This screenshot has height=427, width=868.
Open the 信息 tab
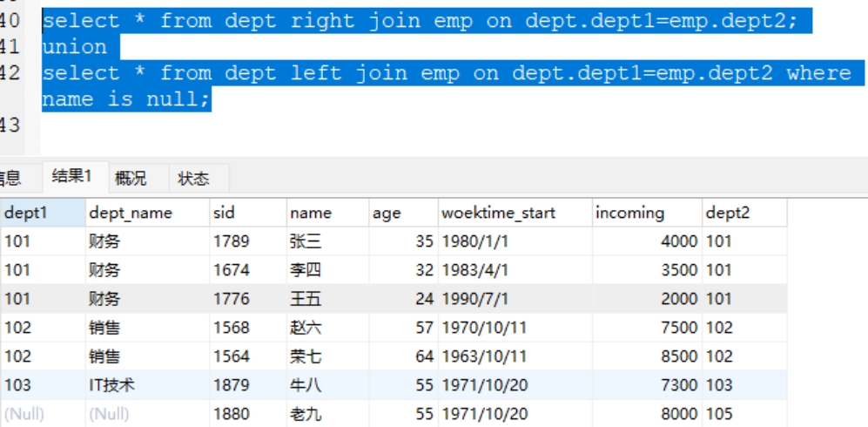(11, 179)
